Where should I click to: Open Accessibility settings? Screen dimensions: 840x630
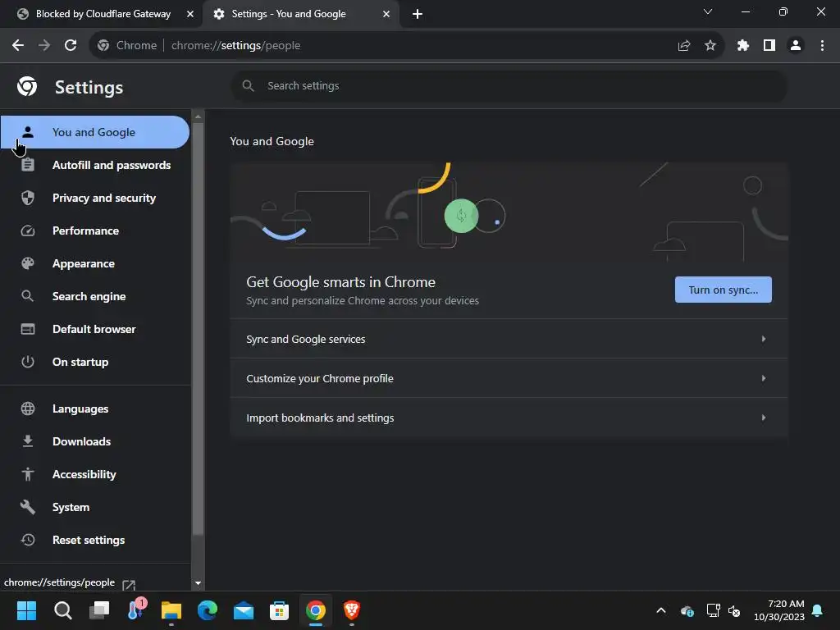[95, 474]
